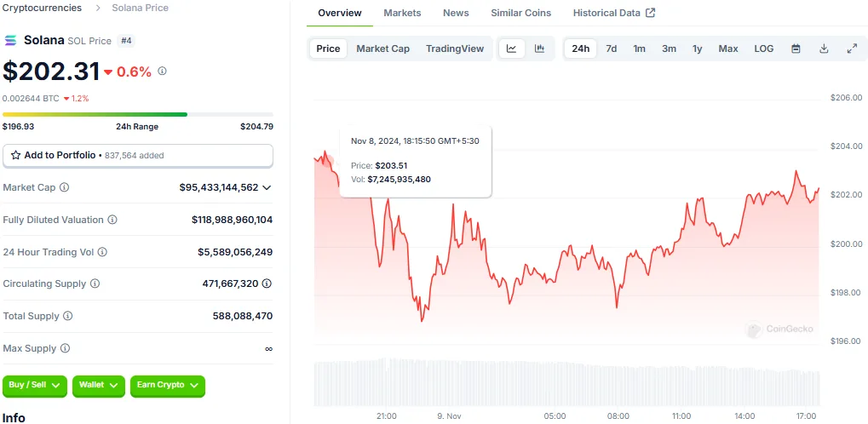Screen dimensions: 868x424
Task: Open the Overview tab
Action: [x=340, y=13]
